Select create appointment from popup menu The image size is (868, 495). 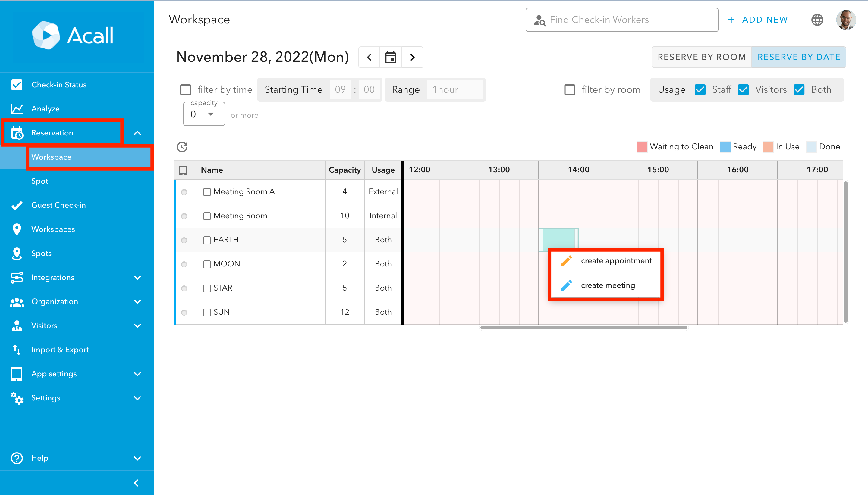[616, 261]
